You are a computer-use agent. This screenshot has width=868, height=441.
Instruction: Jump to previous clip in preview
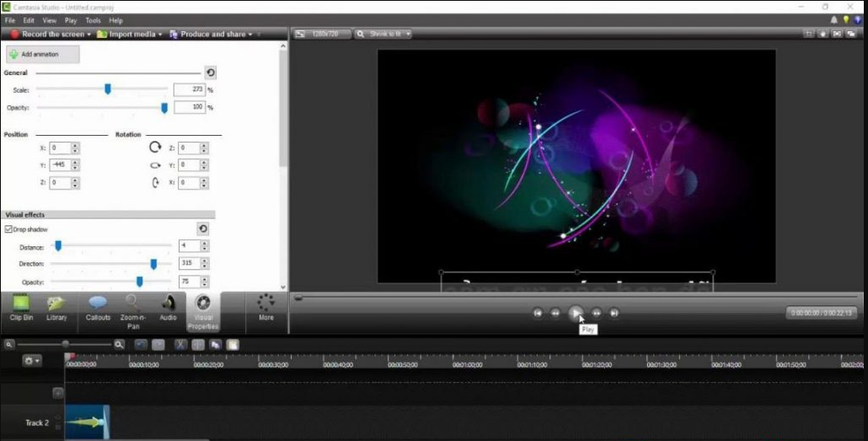pyautogui.click(x=538, y=313)
